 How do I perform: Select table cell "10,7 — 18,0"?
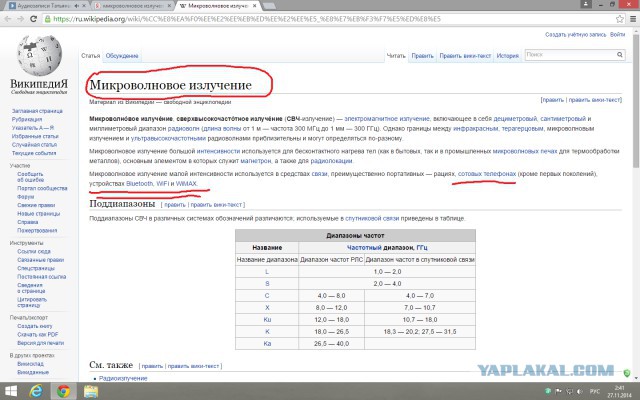[x=420, y=320]
